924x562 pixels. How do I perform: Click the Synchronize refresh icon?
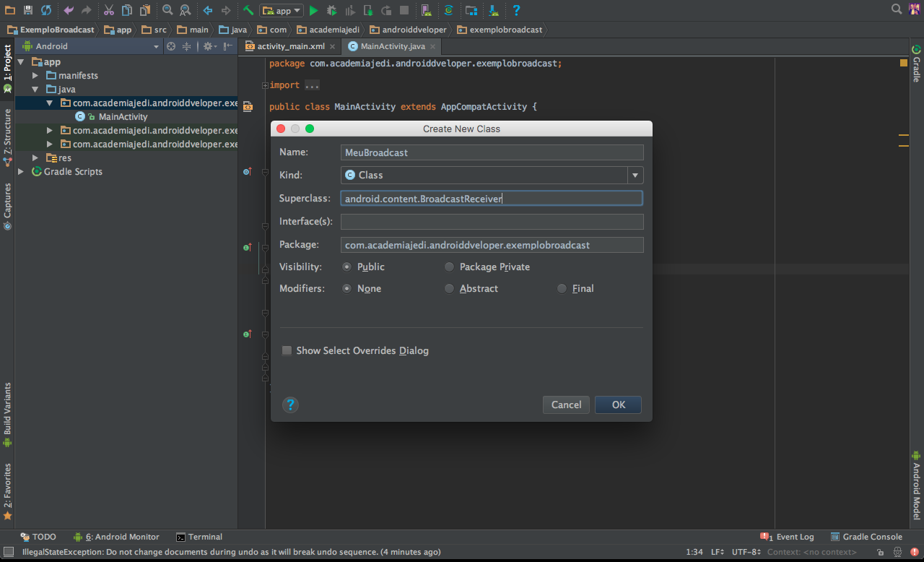tap(46, 10)
